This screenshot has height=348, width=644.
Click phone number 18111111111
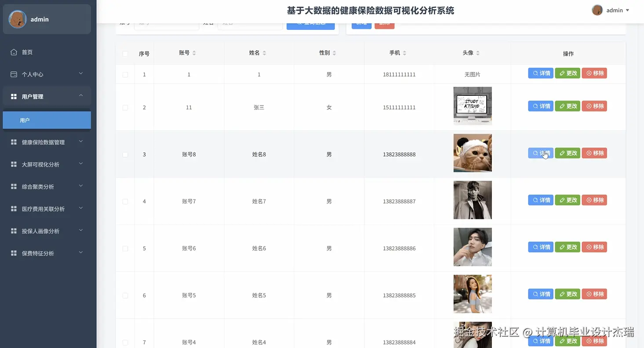coord(399,75)
